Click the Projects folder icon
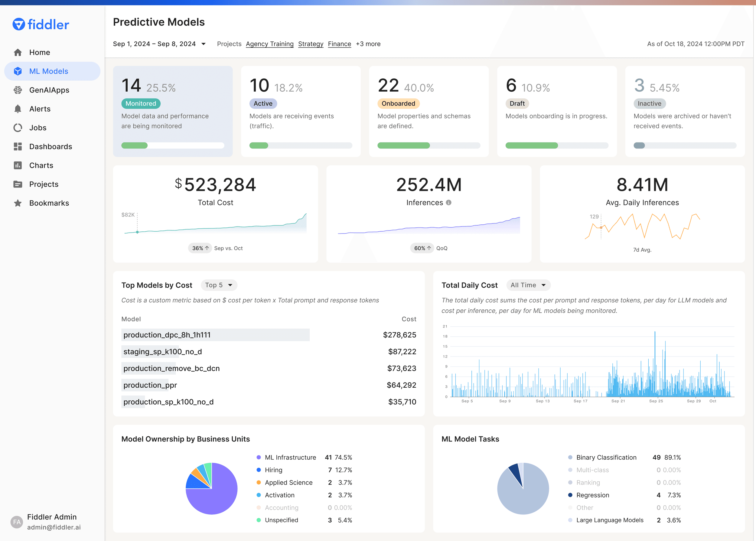The width and height of the screenshot is (756, 541). (x=18, y=184)
